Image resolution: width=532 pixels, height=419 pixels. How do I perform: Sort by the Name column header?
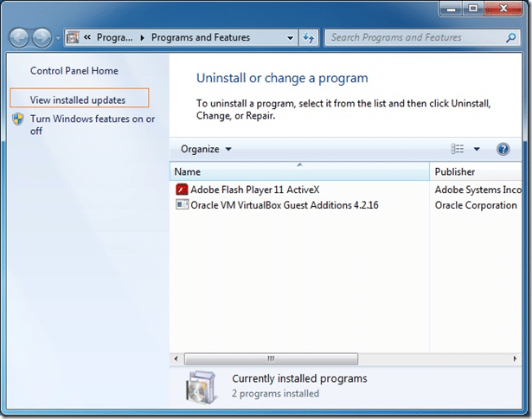(299, 171)
